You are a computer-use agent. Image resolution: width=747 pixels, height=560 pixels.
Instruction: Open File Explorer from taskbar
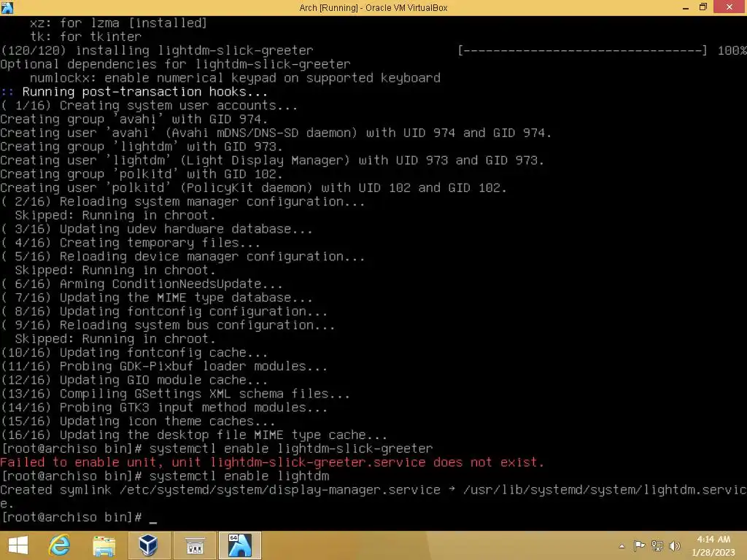[104, 545]
